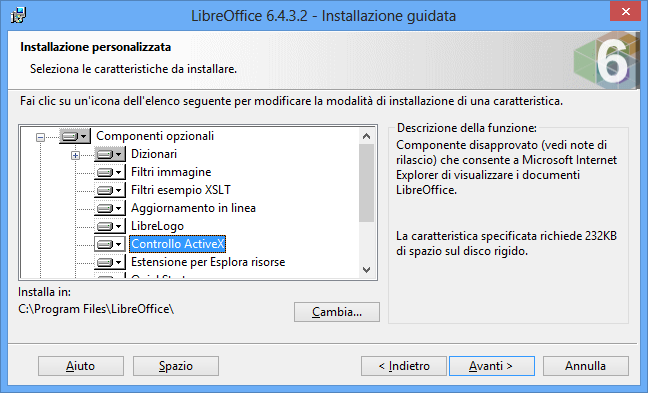This screenshot has height=393, width=648.
Task: Open install options icon for Filtri immagine
Action: [x=110, y=172]
